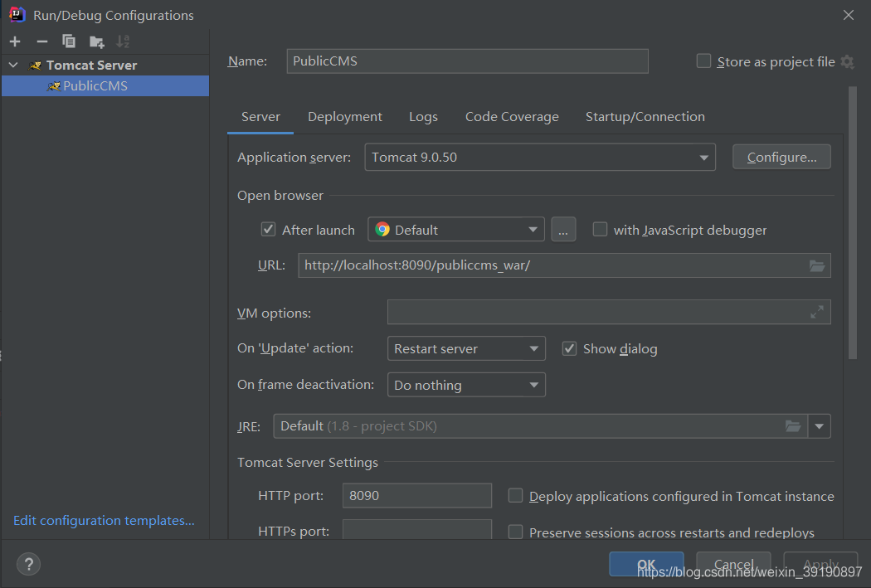Switch to the Logs tab
This screenshot has height=588, width=871.
pyautogui.click(x=423, y=117)
